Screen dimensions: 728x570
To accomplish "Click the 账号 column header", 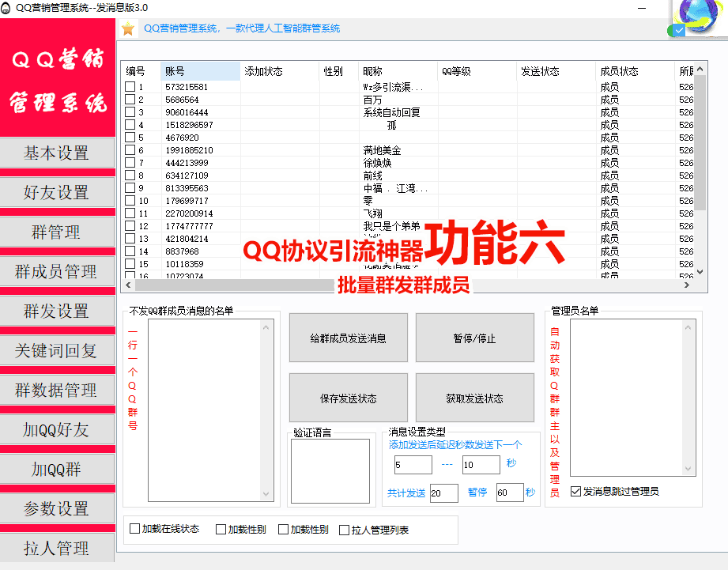I will point(200,71).
